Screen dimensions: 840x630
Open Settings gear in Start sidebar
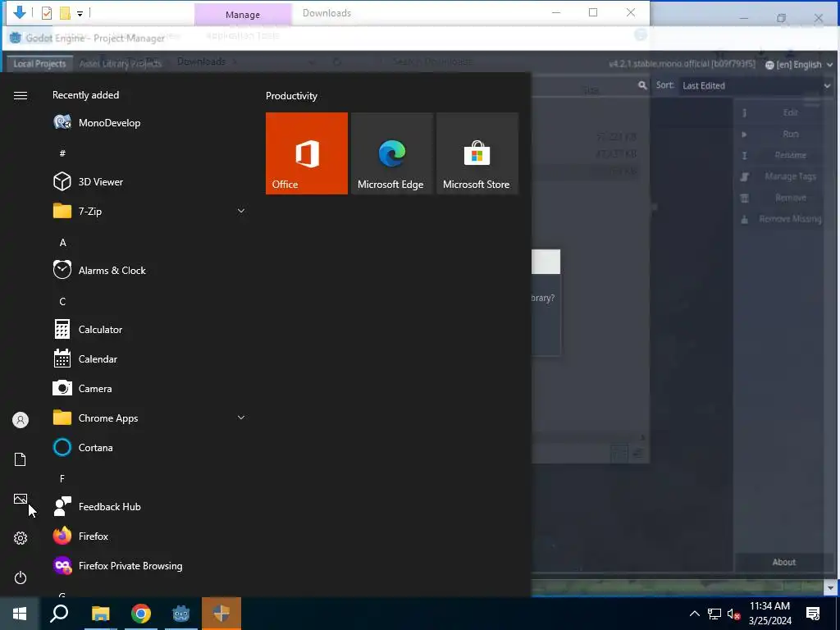coord(21,538)
